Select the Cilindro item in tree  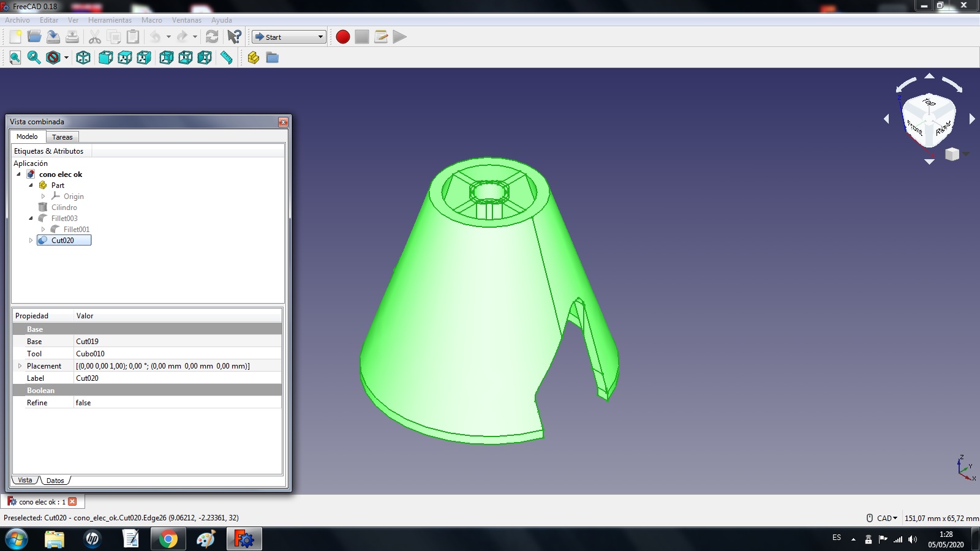point(64,208)
